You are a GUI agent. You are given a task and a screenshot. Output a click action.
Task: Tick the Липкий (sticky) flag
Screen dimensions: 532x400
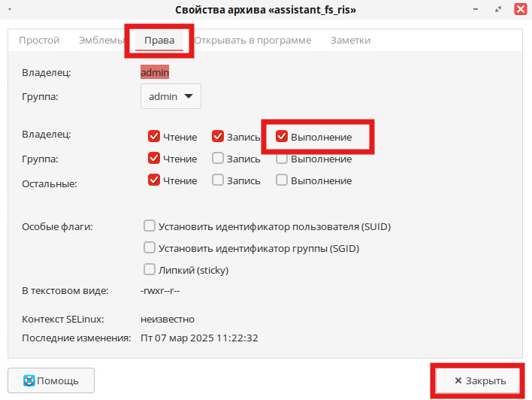click(150, 269)
